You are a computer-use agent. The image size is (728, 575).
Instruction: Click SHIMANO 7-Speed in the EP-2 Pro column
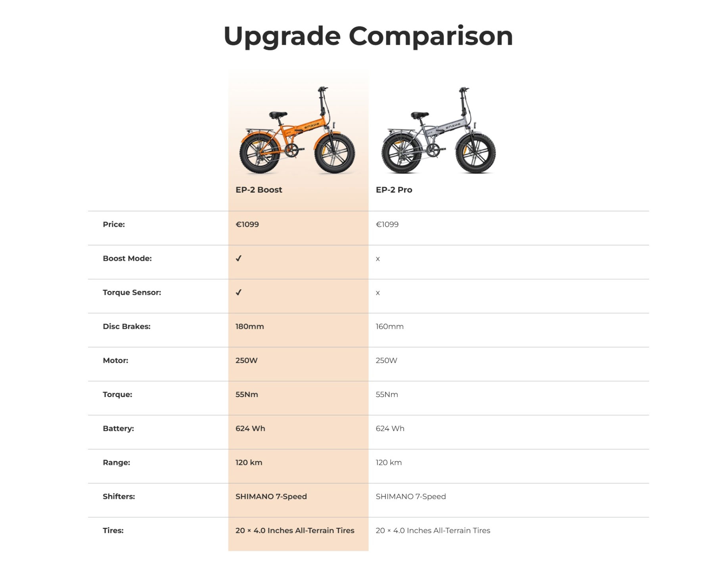(410, 497)
